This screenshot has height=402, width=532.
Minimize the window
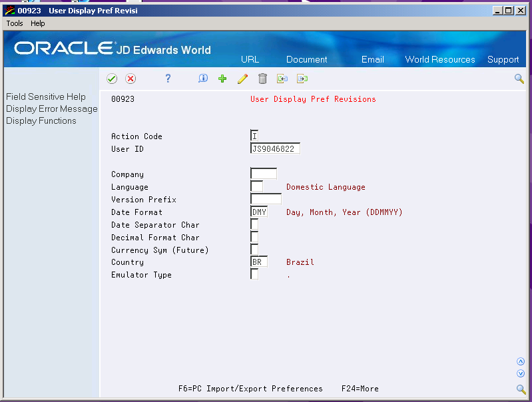pyautogui.click(x=498, y=11)
